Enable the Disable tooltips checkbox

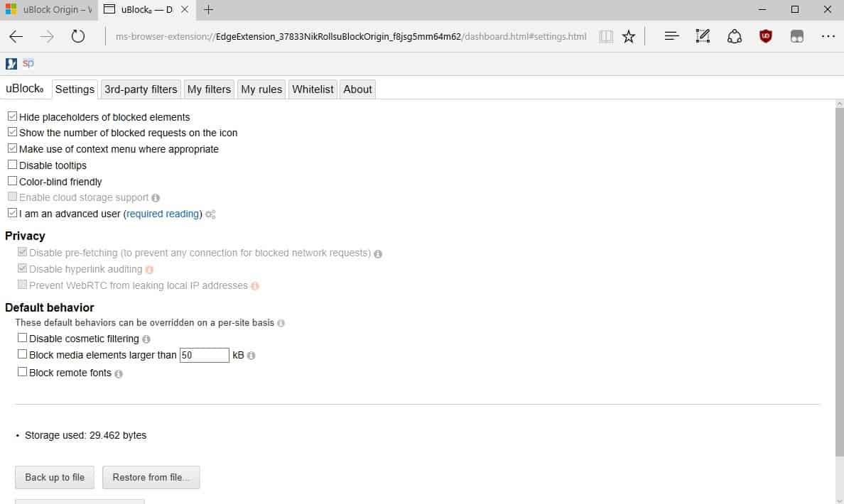[x=12, y=165]
